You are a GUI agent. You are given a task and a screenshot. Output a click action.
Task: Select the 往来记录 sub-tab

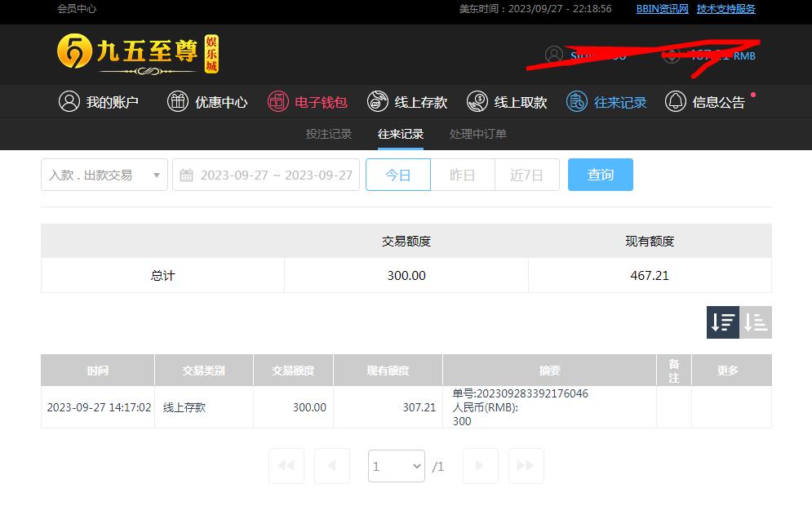[401, 134]
